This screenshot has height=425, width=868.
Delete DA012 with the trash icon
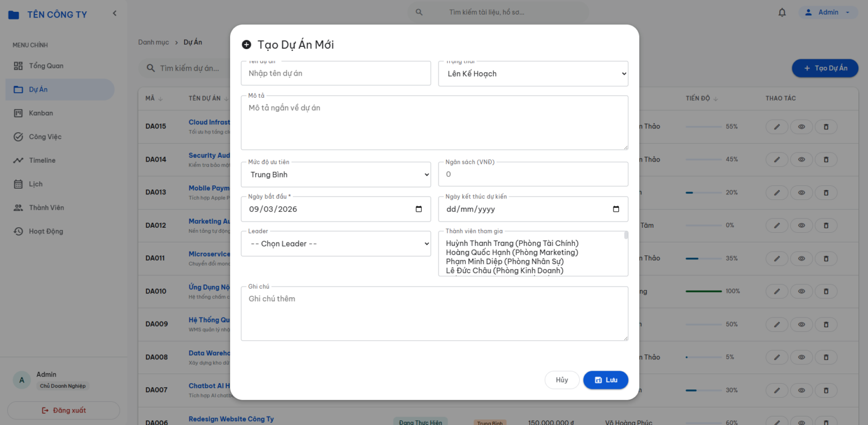point(826,225)
